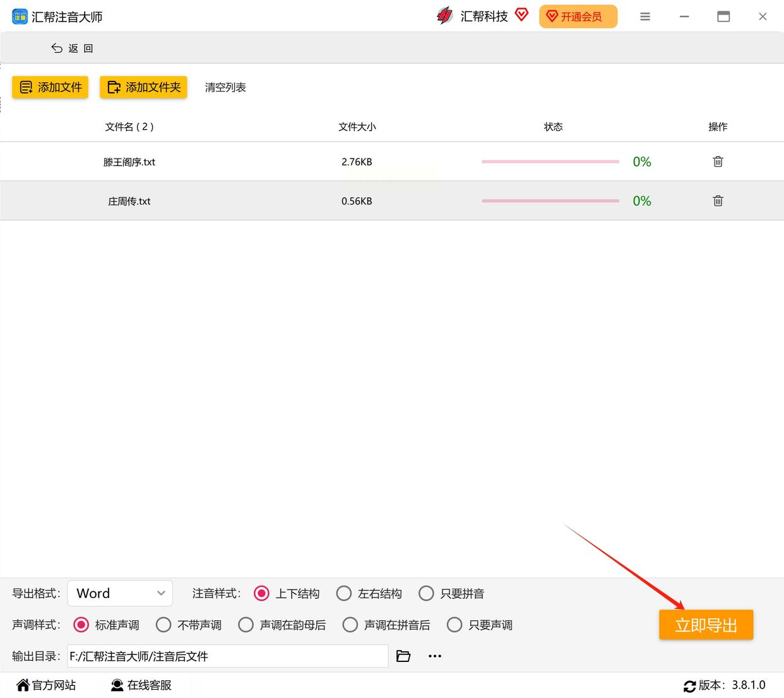Click the three-dots icon beside output directory

pos(435,656)
